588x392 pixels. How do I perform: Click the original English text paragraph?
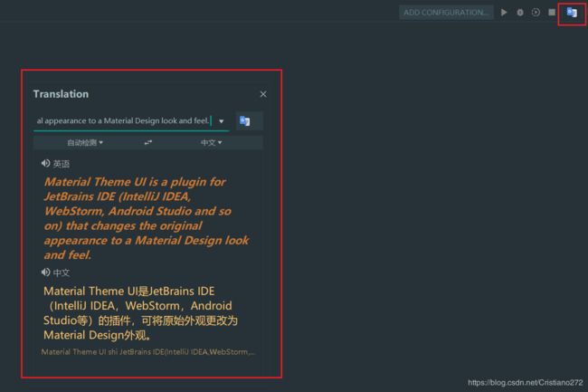[x=147, y=218]
